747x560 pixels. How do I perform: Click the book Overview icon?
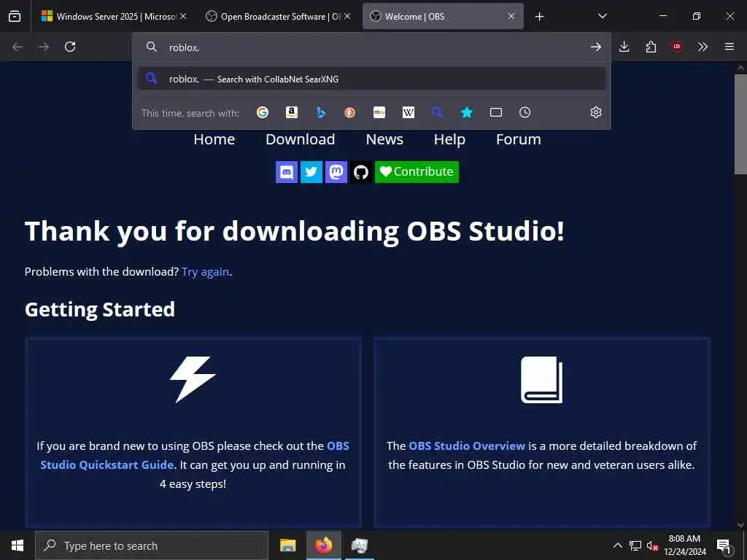(x=542, y=379)
